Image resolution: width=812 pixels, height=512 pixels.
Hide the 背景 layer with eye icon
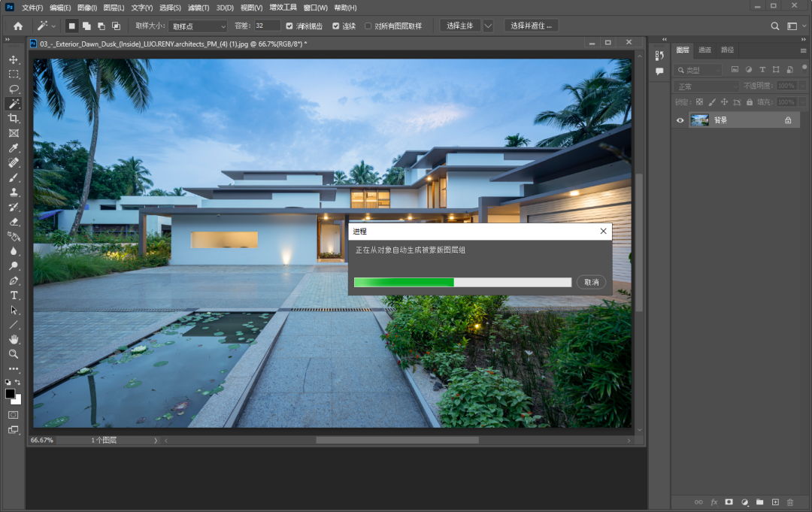tap(680, 120)
